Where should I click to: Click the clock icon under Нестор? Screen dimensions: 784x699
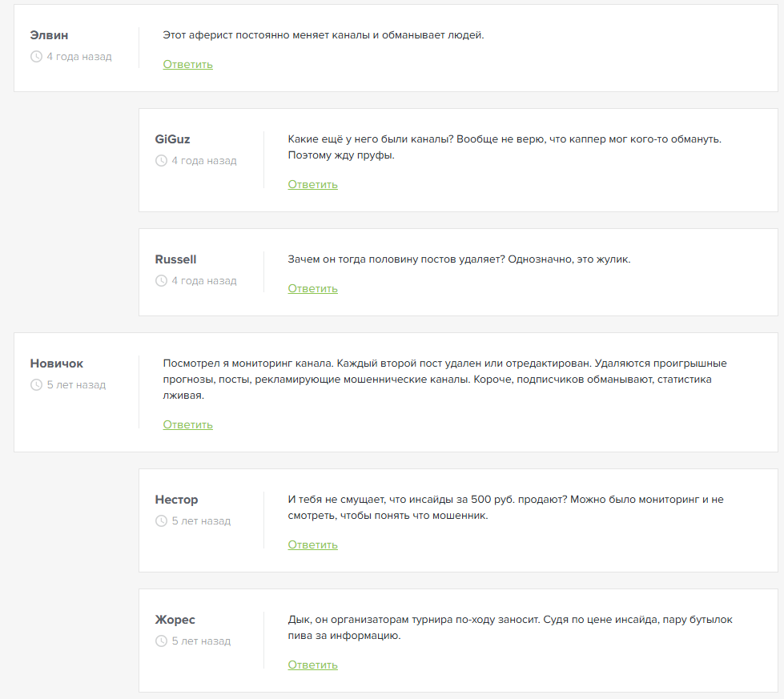[161, 520]
